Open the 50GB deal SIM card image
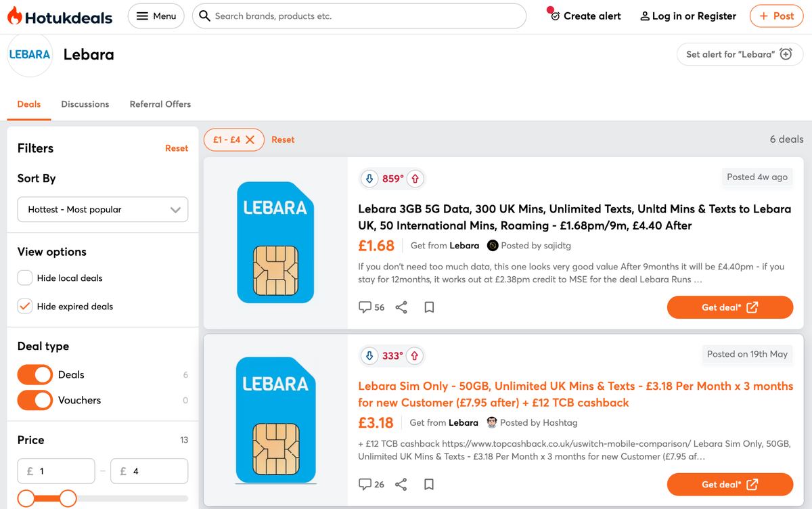 tap(275, 420)
